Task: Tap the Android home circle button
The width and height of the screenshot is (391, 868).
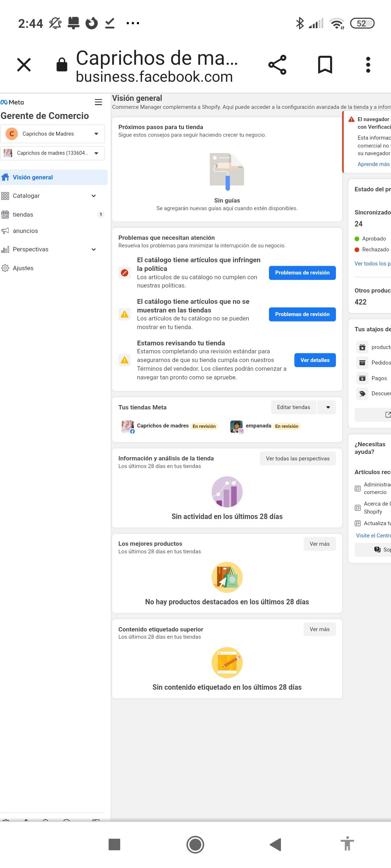Action: (x=195, y=844)
